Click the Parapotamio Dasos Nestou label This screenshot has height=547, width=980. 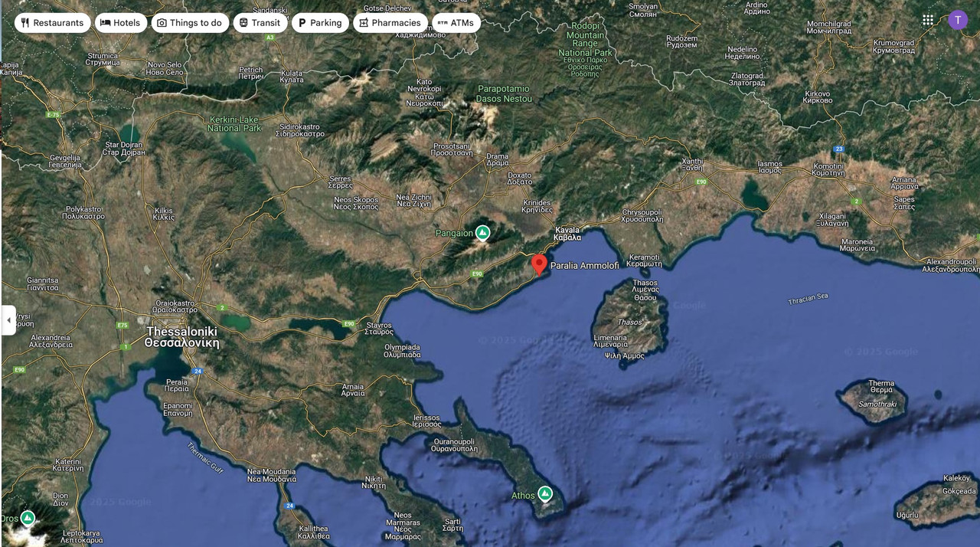coord(504,93)
